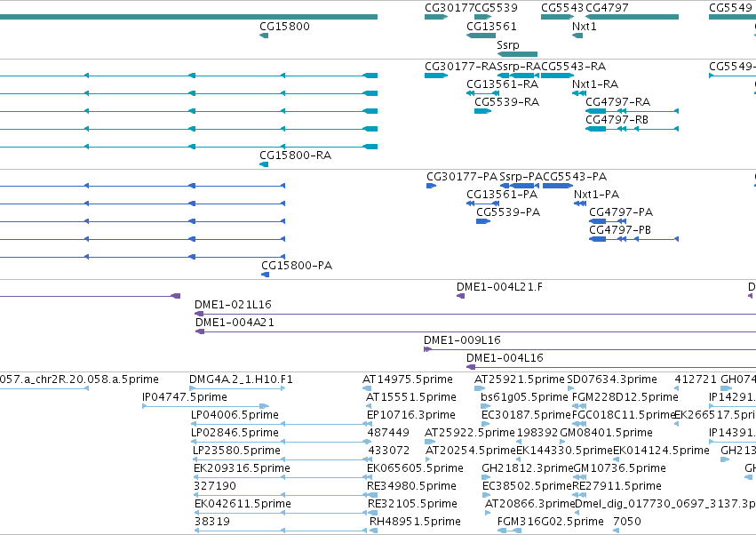Click the DME1-004L16 BAC label
Image resolution: width=756 pixels, height=535 pixels.
click(x=505, y=359)
